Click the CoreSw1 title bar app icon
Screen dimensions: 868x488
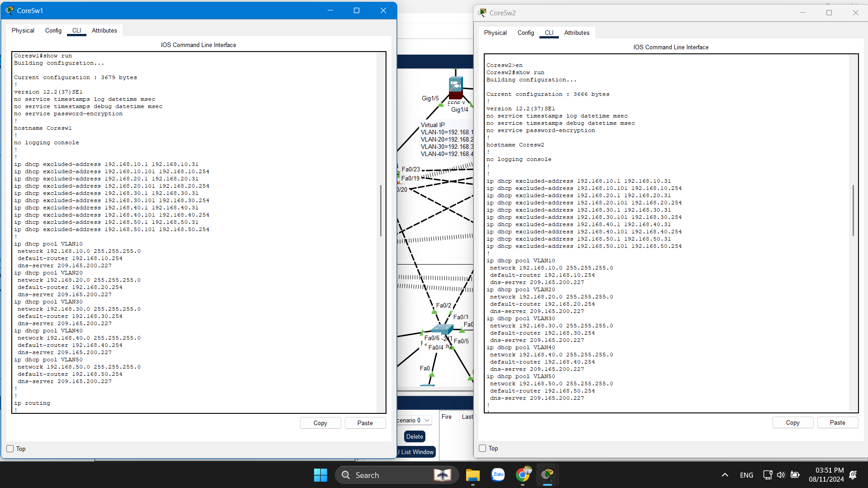(x=10, y=10)
